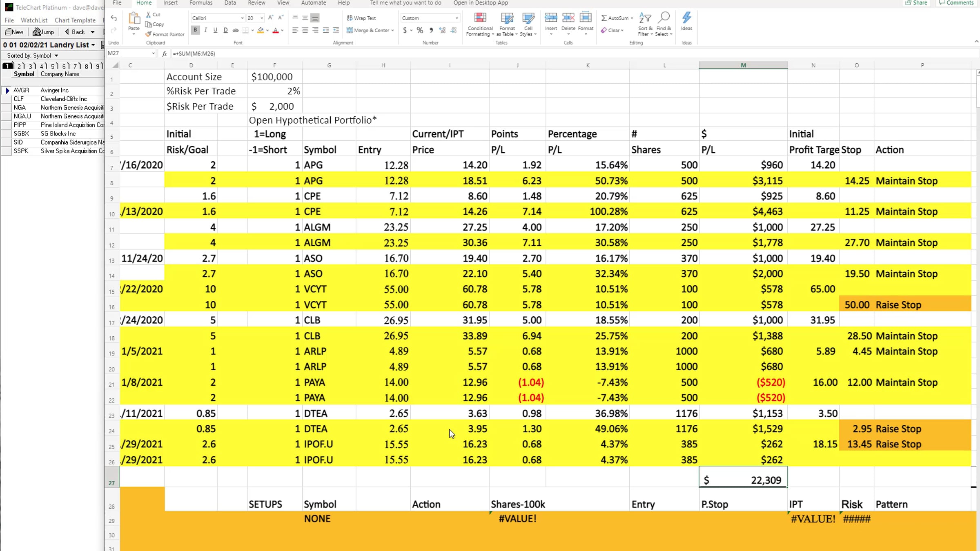Toggle bold formatting
This screenshot has height=551, width=980.
pos(195,30)
